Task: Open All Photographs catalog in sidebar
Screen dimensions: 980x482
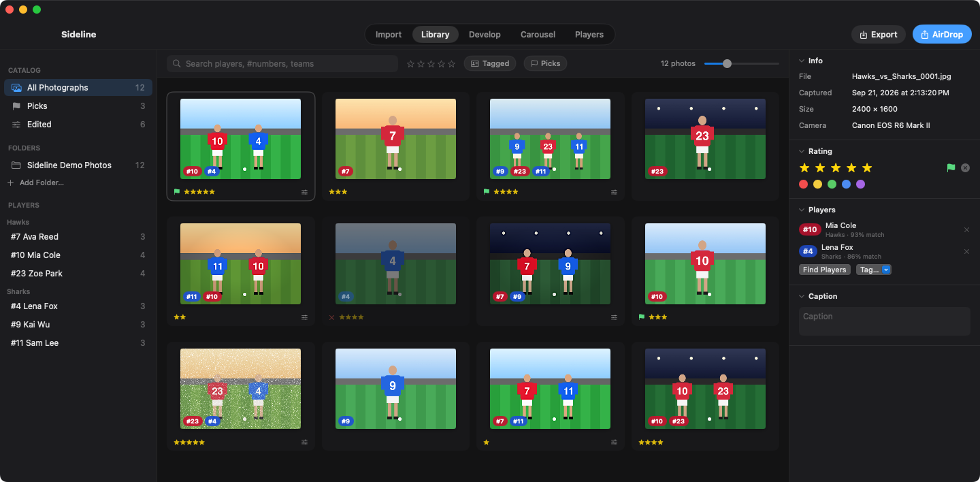Action: click(x=78, y=87)
